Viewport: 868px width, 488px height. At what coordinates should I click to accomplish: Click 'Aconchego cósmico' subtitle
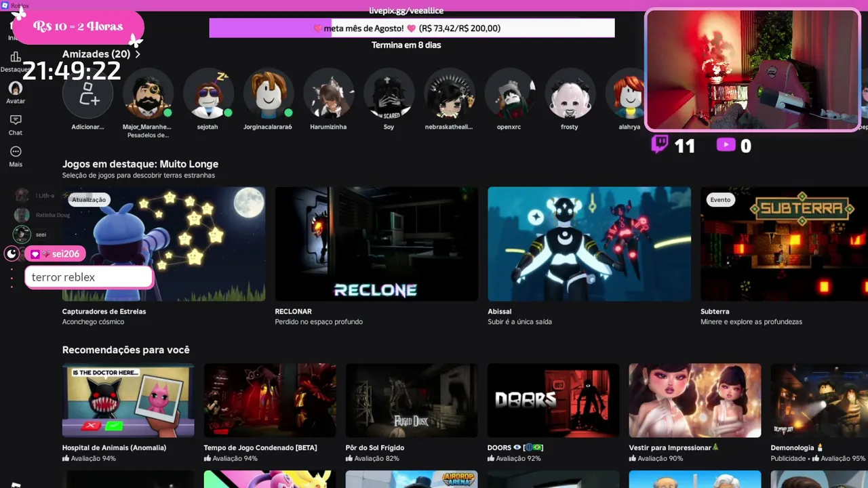93,322
